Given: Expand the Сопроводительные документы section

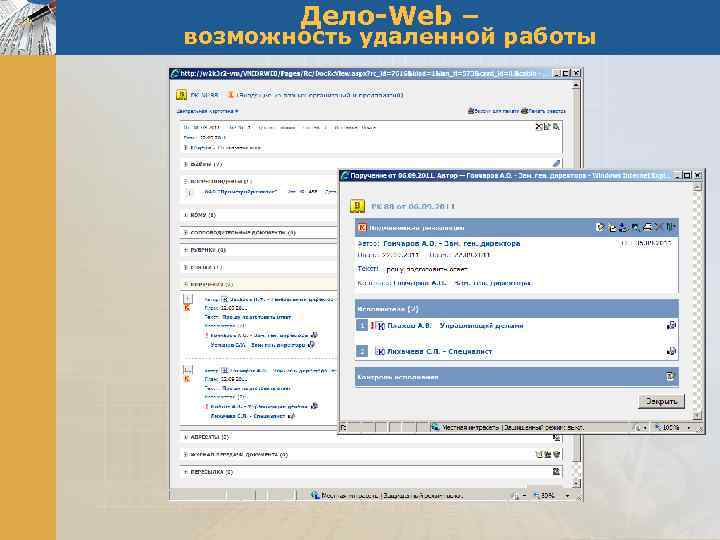Looking at the screenshot, I should 186,232.
